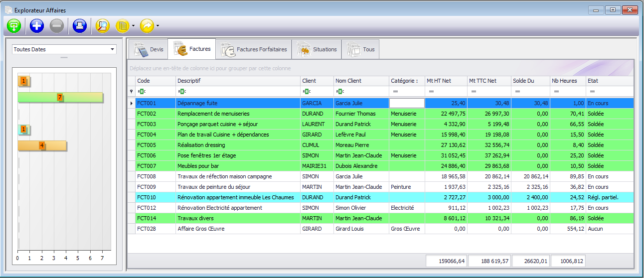Open the forward arrow's dropdown menu
This screenshot has height=278, width=644.
pyautogui.click(x=158, y=26)
